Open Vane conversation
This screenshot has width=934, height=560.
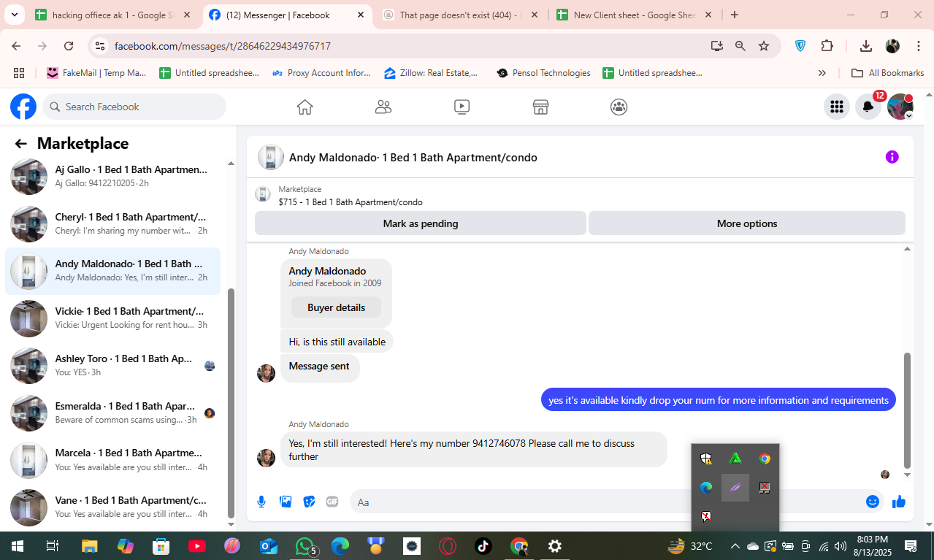113,507
